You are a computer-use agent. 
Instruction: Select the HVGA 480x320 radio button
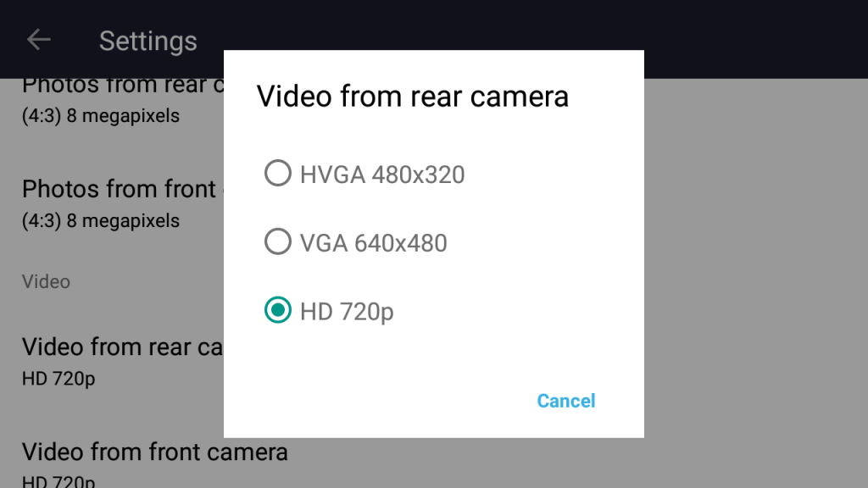pyautogui.click(x=277, y=174)
